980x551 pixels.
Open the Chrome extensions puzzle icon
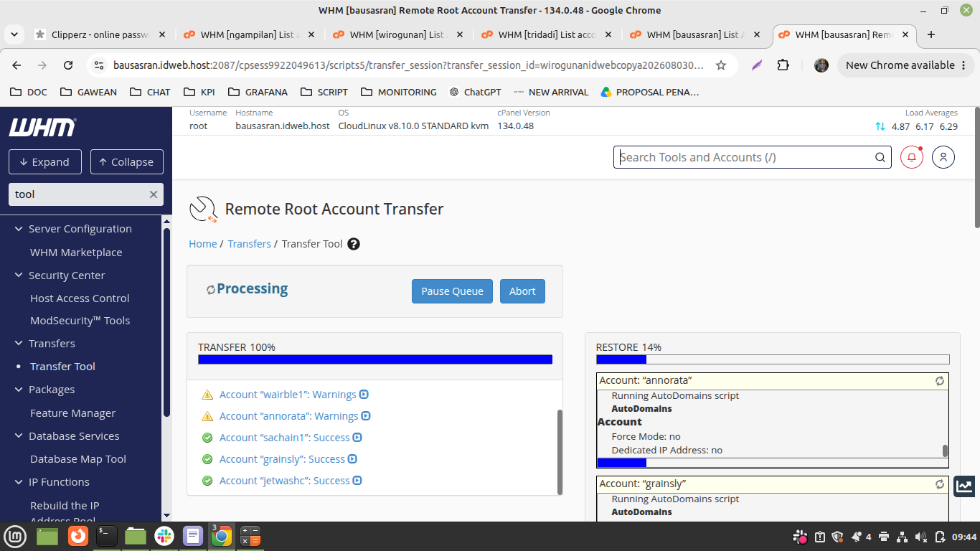pyautogui.click(x=783, y=65)
